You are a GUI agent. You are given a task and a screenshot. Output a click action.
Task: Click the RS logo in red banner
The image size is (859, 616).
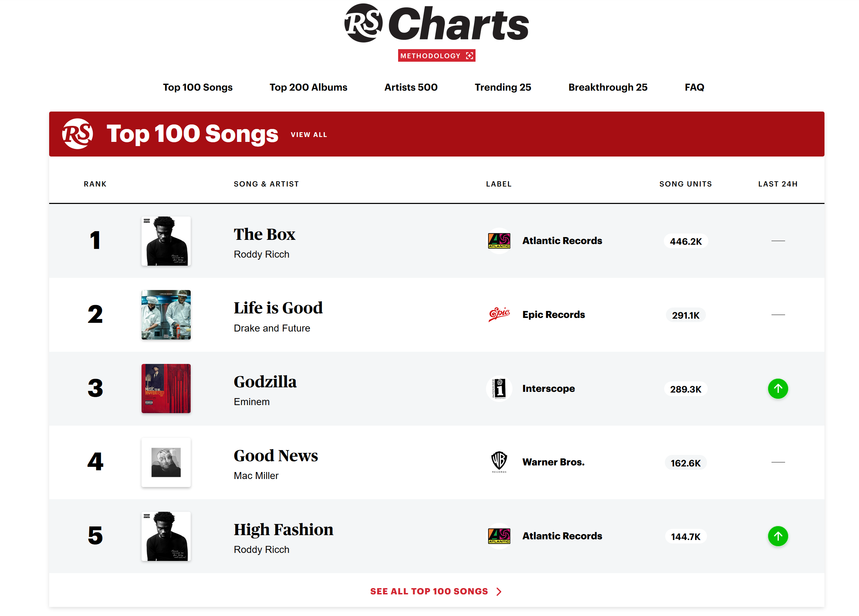(x=78, y=134)
